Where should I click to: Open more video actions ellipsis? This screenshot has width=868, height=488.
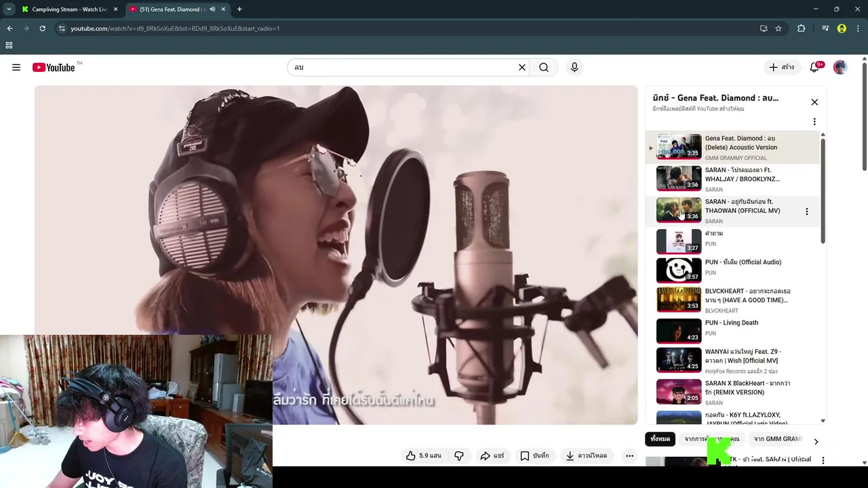[x=629, y=456]
